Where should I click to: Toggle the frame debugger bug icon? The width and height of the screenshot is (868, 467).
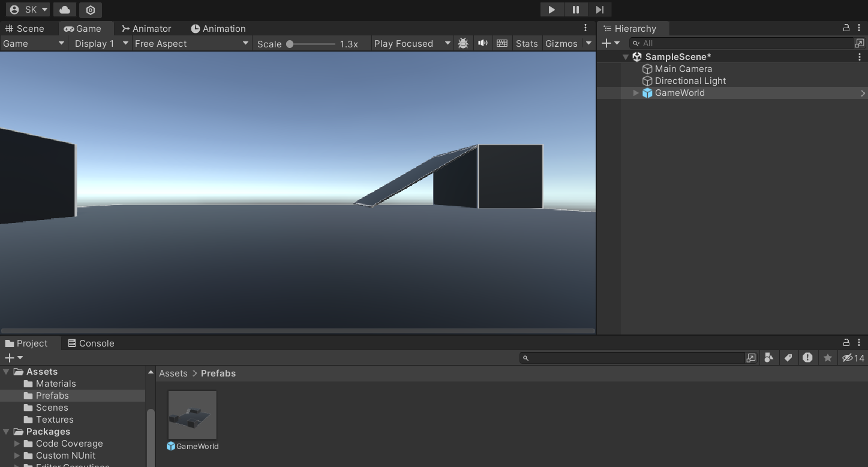[463, 43]
